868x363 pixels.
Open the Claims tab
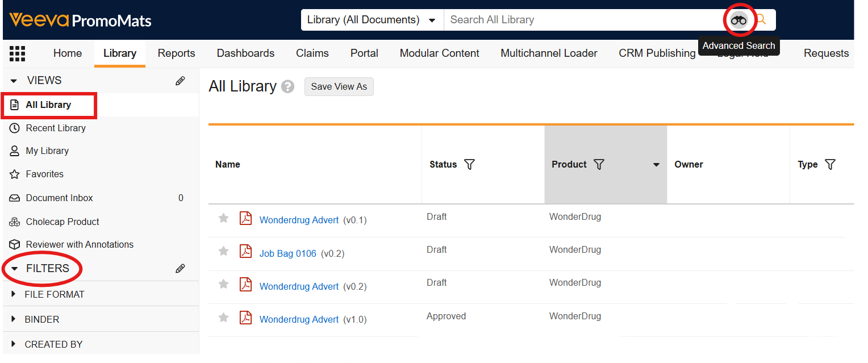pyautogui.click(x=312, y=53)
